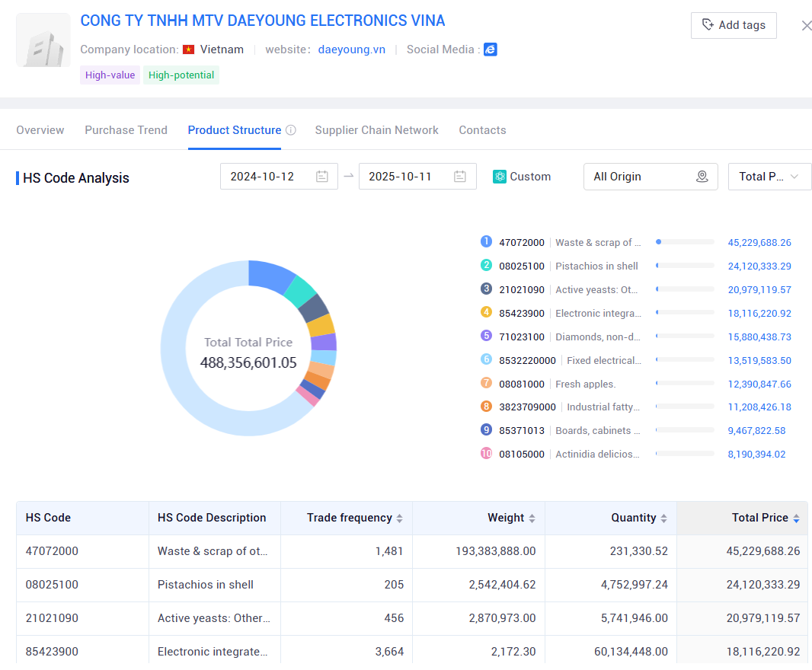
Task: Open the Supplier Chain Network tab
Action: coord(376,130)
